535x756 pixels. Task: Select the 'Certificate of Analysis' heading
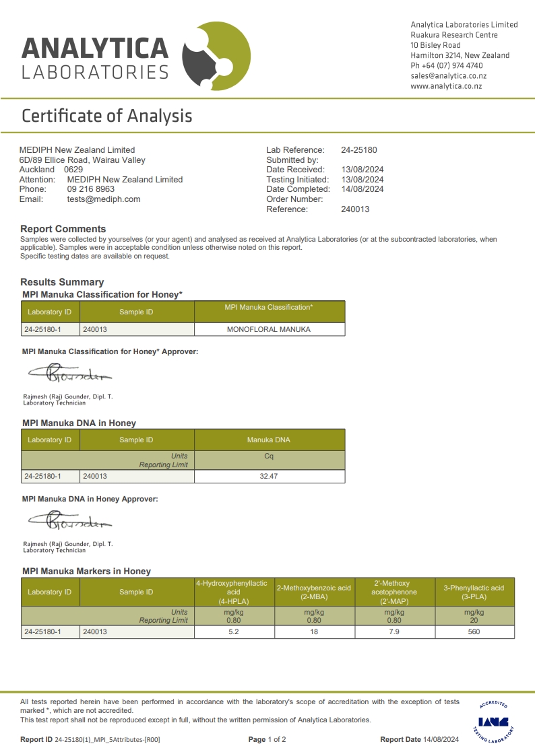pos(107,116)
